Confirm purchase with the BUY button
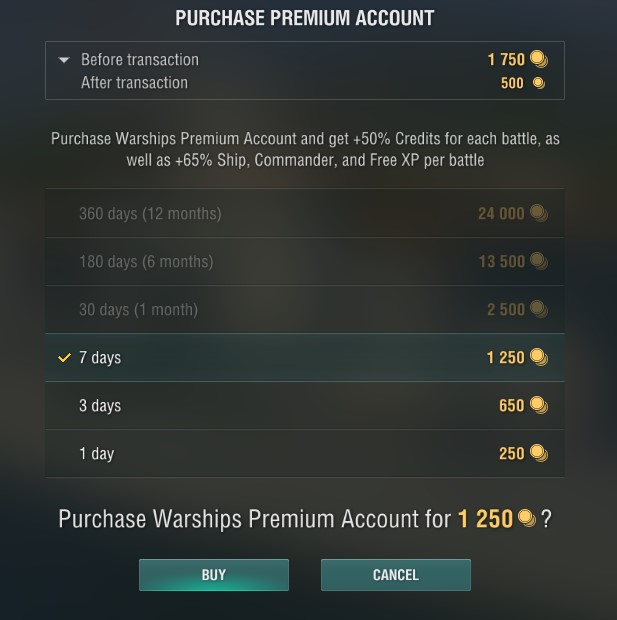617x620 pixels. click(214, 575)
